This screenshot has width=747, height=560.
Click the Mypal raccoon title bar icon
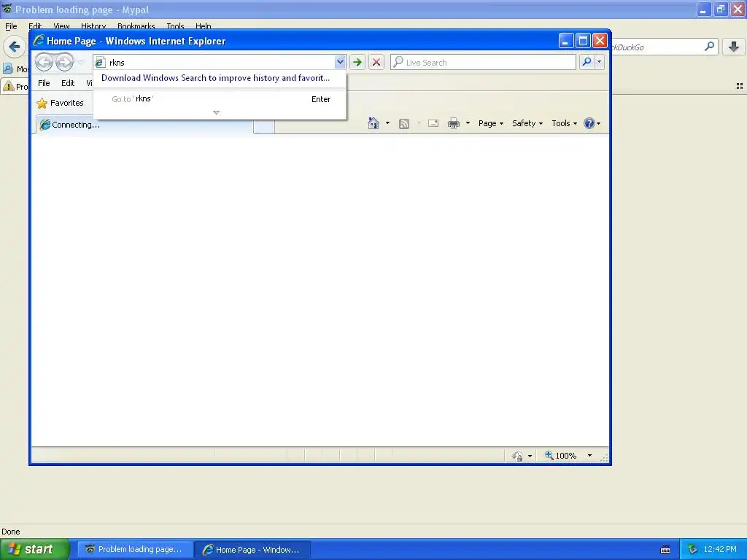tap(7, 9)
